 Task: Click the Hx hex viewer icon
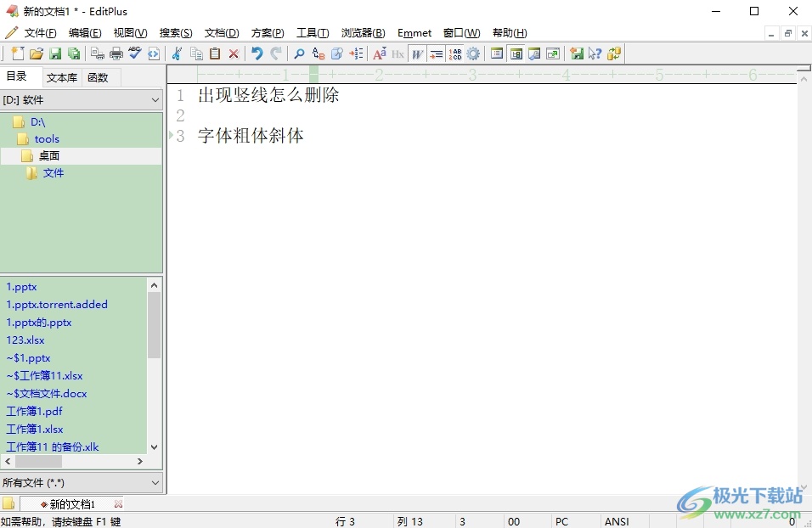[x=398, y=53]
